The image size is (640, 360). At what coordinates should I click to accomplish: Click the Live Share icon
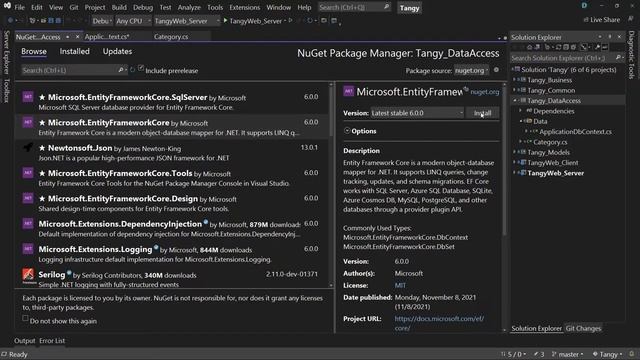(586, 20)
